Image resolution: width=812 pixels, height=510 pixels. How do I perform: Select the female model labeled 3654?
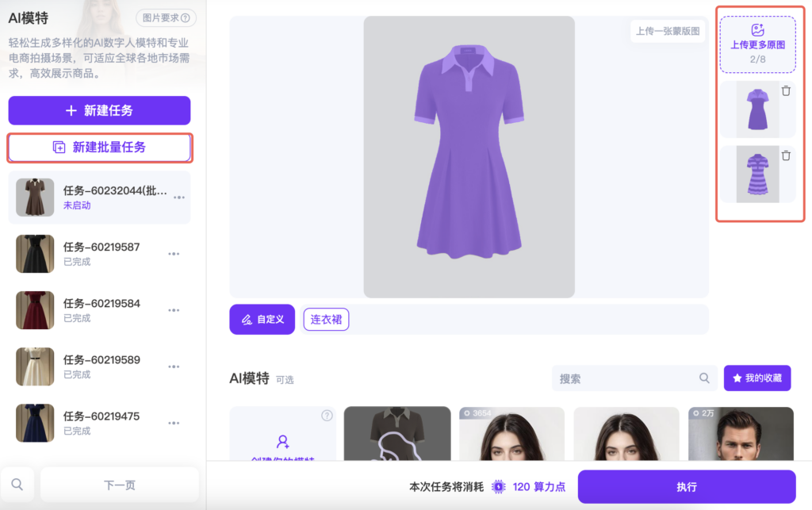click(511, 434)
